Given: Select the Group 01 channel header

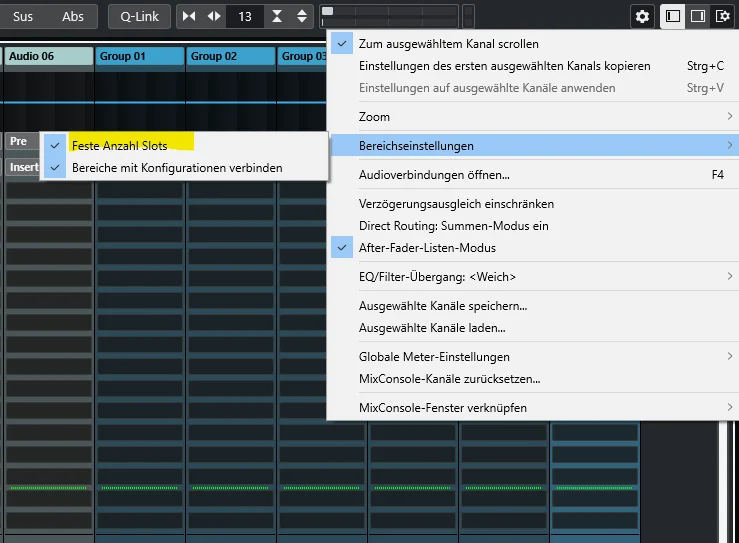Looking at the screenshot, I should [x=140, y=56].
